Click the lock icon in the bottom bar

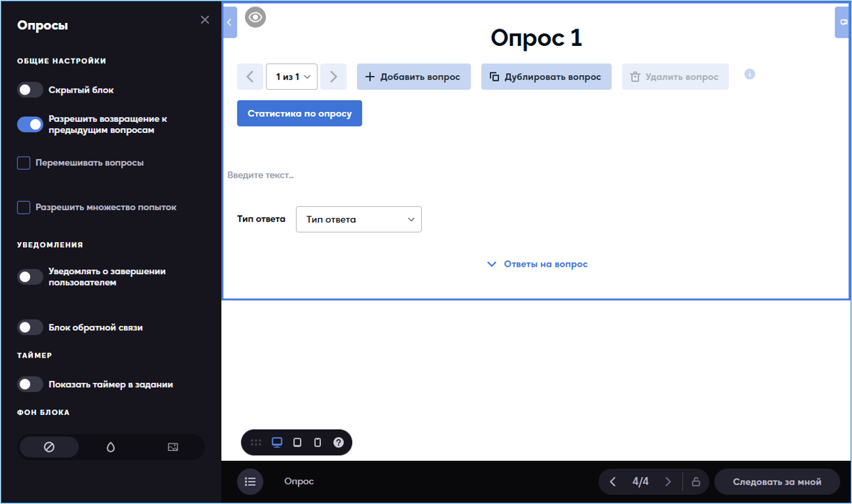[695, 482]
